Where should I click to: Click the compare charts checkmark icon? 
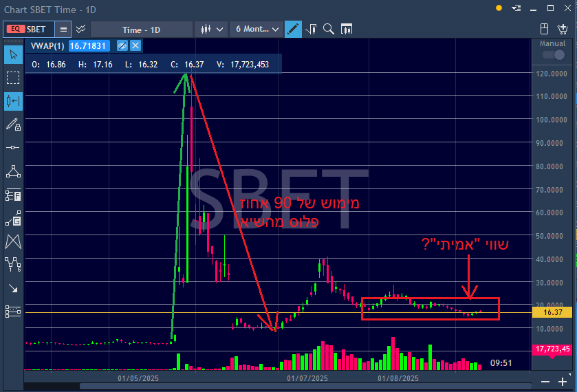pos(80,29)
